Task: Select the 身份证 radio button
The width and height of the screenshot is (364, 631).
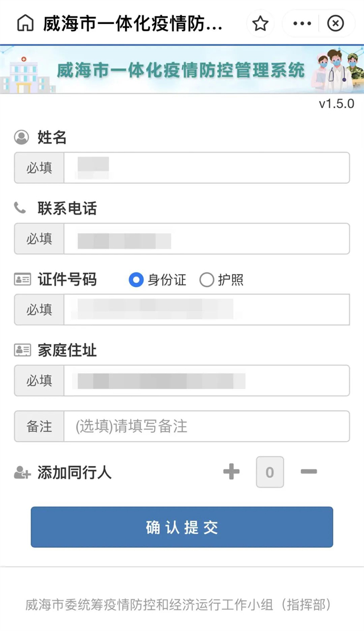Action: [136, 280]
